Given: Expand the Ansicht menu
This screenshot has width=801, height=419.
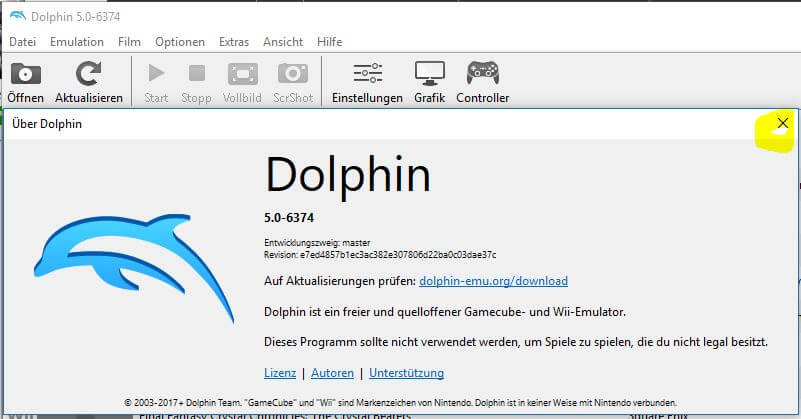Looking at the screenshot, I should [x=283, y=42].
